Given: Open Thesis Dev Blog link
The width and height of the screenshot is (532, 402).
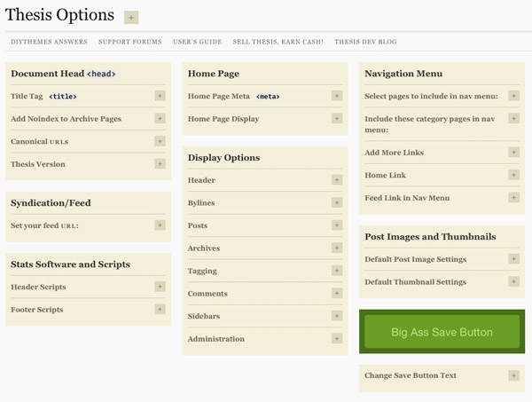Looking at the screenshot, I should pos(365,42).
